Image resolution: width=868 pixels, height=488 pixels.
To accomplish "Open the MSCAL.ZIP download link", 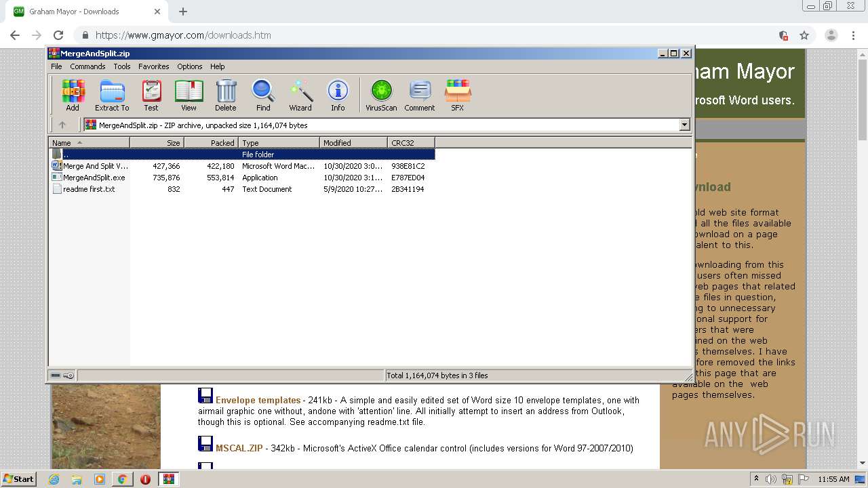I will 239,448.
